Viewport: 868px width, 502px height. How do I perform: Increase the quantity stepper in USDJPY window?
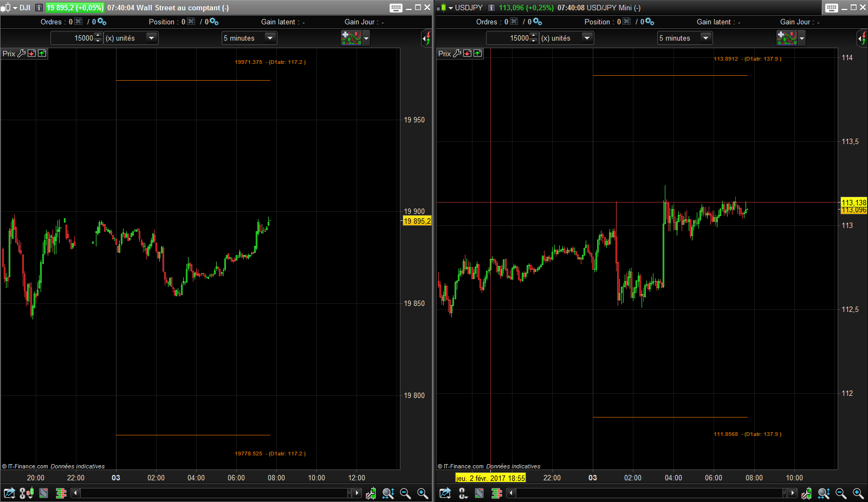(534, 35)
